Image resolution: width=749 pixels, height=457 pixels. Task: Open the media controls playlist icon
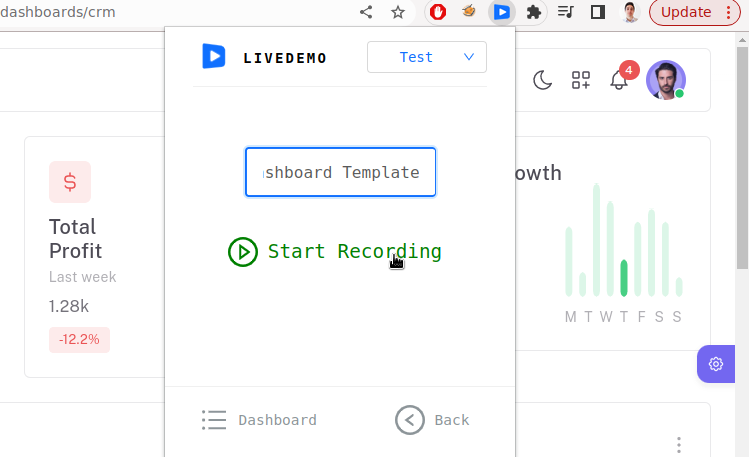click(566, 12)
